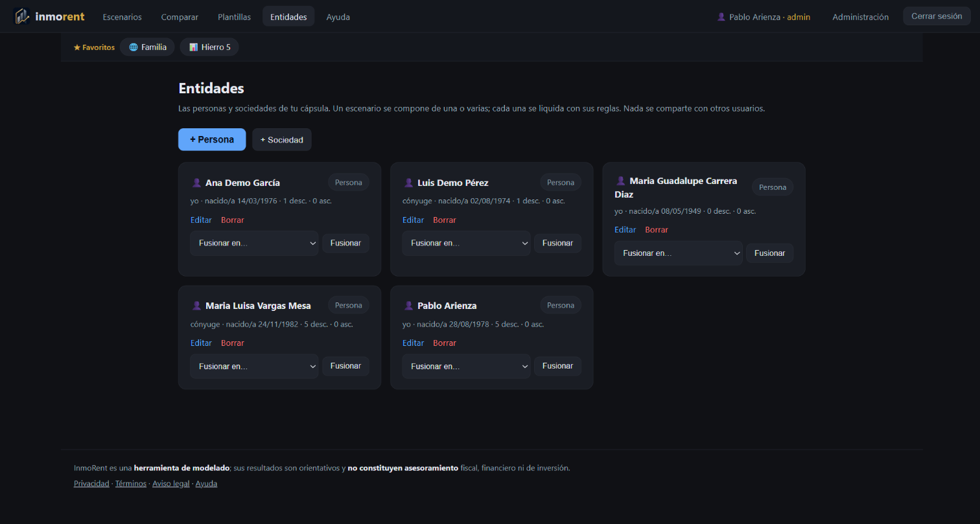Click the person icon next to Ana Demo García

197,183
